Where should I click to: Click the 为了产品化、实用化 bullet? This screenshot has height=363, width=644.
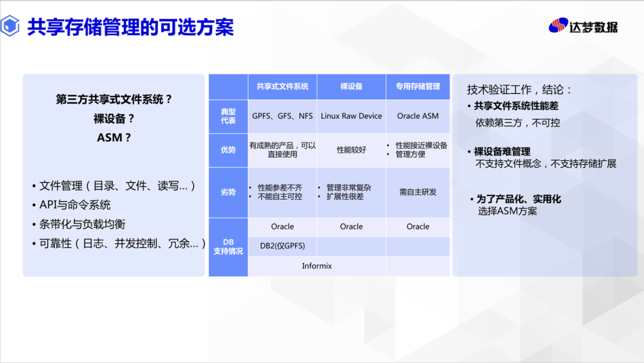click(x=515, y=199)
